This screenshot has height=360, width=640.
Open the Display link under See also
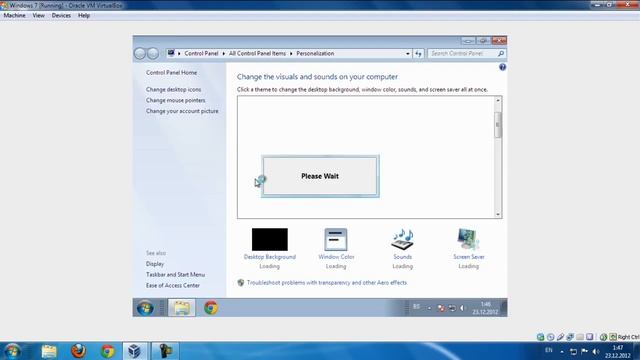155,264
